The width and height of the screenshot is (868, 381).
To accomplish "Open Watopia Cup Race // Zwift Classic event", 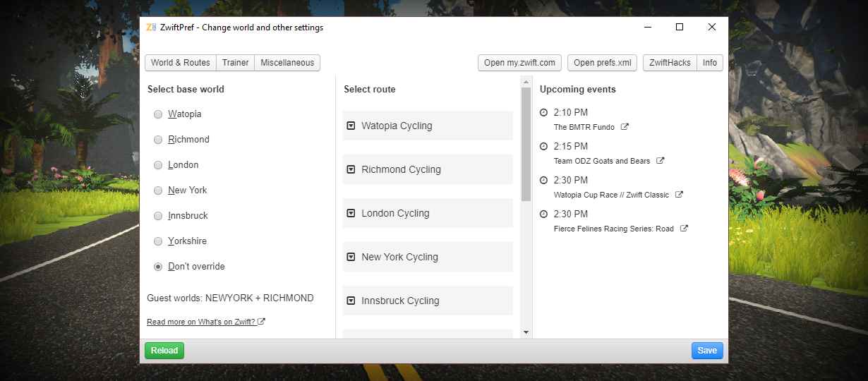I will point(611,195).
